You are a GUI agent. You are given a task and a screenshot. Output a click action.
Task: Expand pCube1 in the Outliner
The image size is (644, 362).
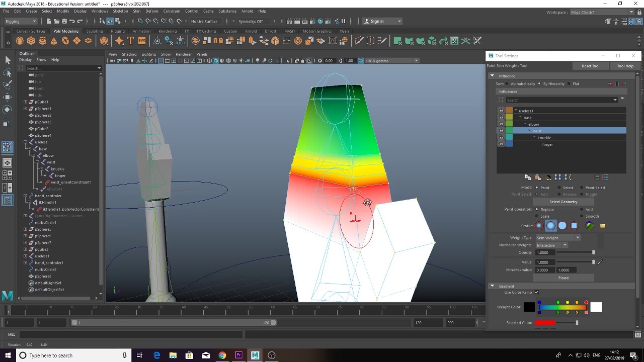pyautogui.click(x=25, y=102)
